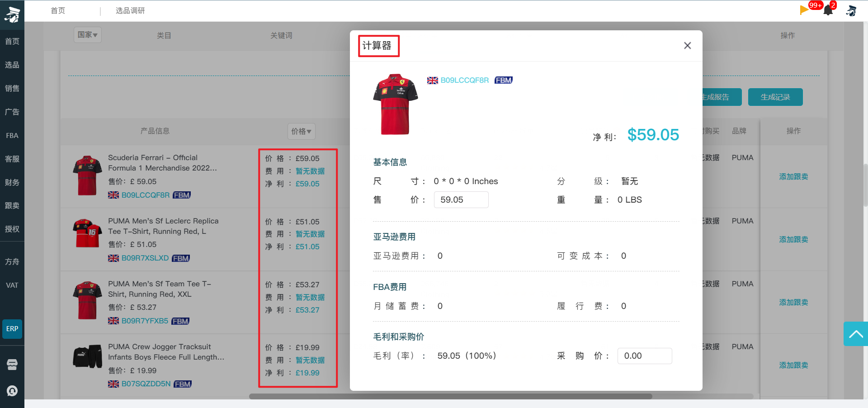Open ASIN link B09LCCQF8R in product list
This screenshot has height=408, width=868.
(146, 195)
